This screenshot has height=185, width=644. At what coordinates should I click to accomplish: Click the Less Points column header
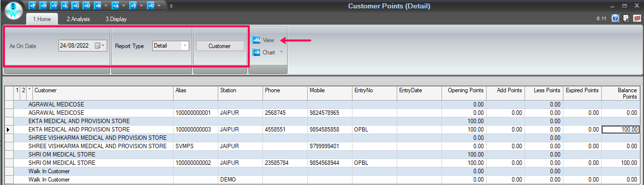click(544, 93)
